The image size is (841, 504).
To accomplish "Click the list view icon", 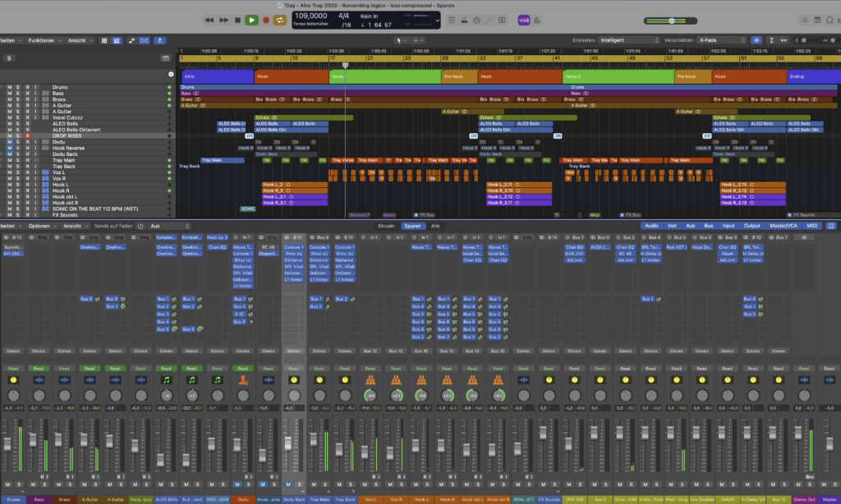I will tap(117, 41).
